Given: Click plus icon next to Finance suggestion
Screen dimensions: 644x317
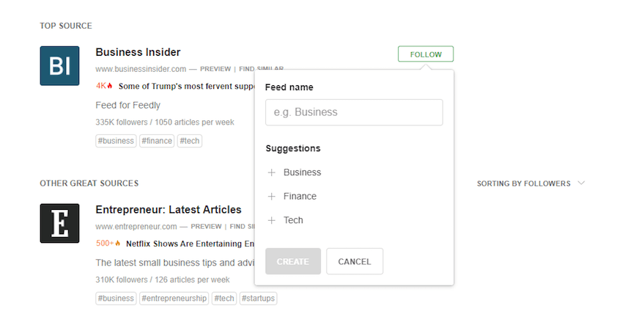Looking at the screenshot, I should 272,197.
